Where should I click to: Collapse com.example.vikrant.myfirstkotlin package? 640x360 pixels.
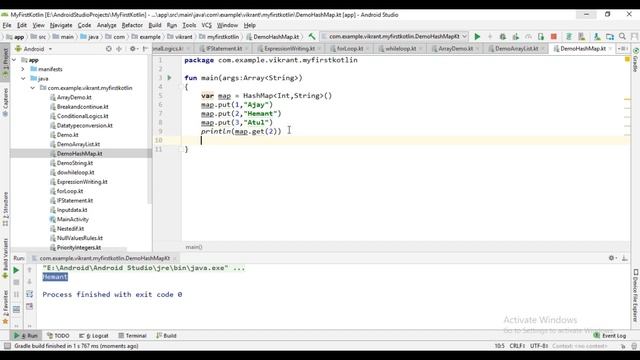[33, 88]
